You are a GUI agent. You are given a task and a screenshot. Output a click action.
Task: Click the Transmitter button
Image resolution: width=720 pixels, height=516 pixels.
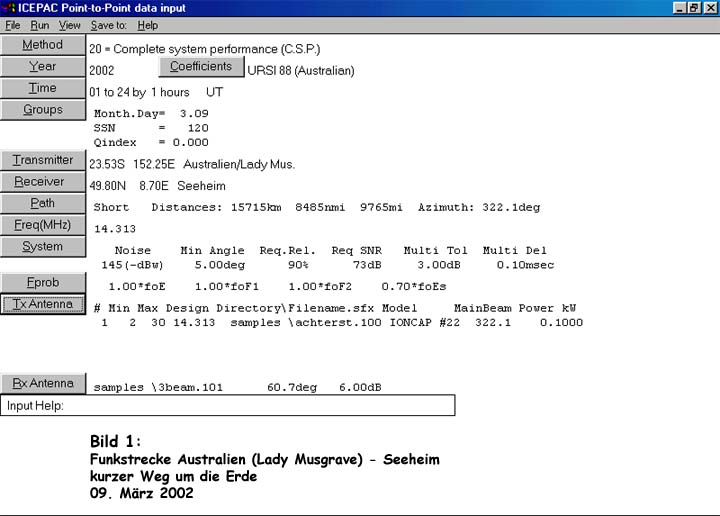[43, 160]
